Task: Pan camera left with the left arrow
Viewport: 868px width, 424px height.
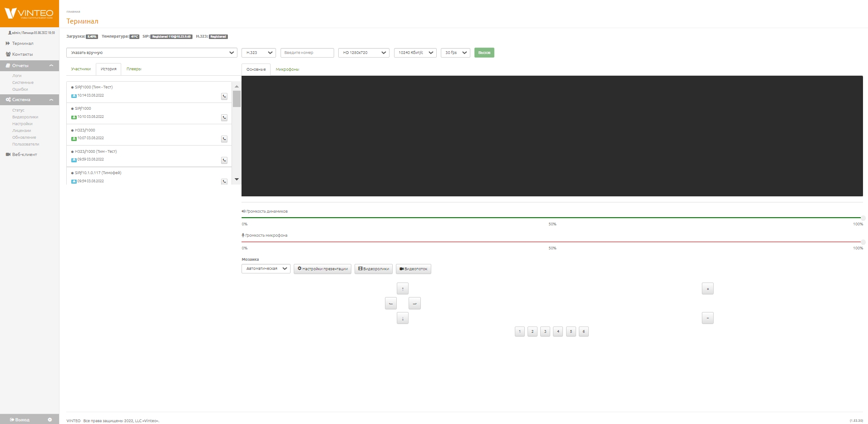Action: (391, 303)
